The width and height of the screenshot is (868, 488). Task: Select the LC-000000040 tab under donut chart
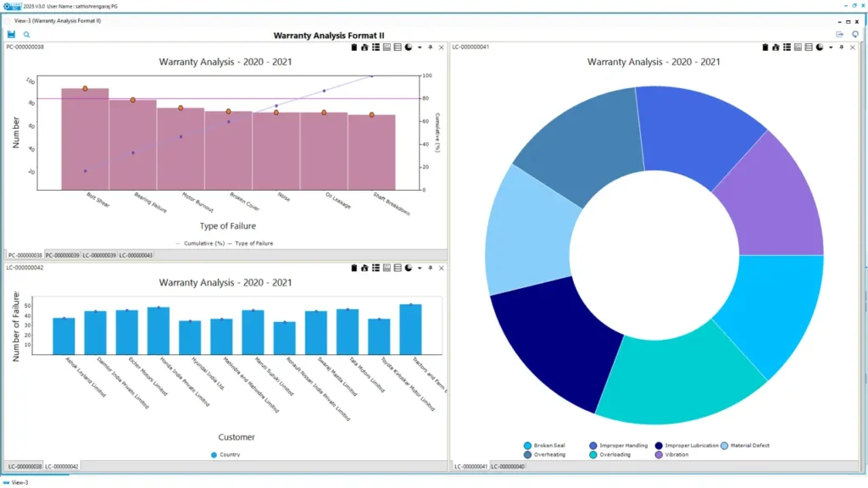pyautogui.click(x=508, y=467)
